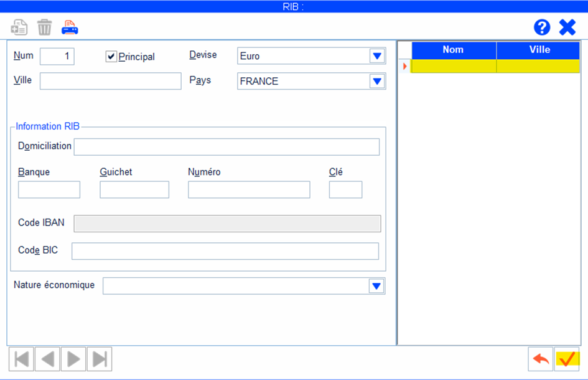
Task: Expand the Nature économique dropdown
Action: click(x=376, y=286)
